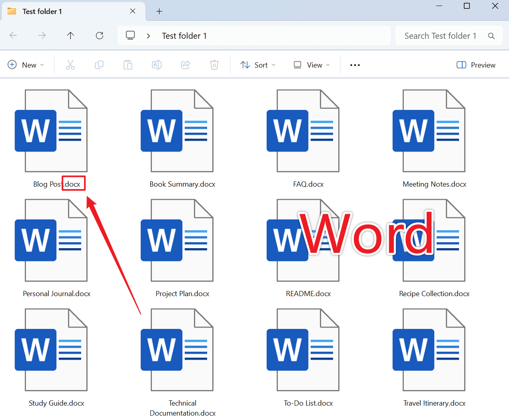Click the search magnifier icon
Screen dimensions: 509x420
tap(491, 36)
